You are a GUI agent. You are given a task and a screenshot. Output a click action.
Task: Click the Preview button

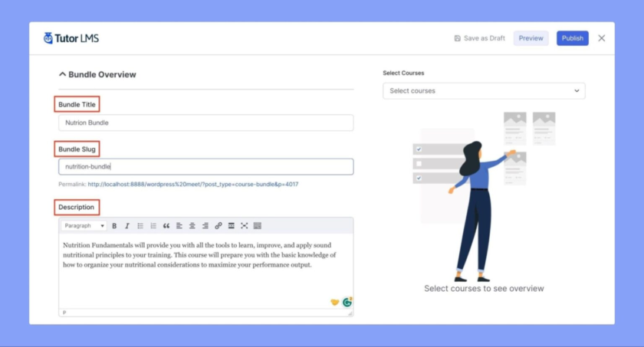click(531, 38)
